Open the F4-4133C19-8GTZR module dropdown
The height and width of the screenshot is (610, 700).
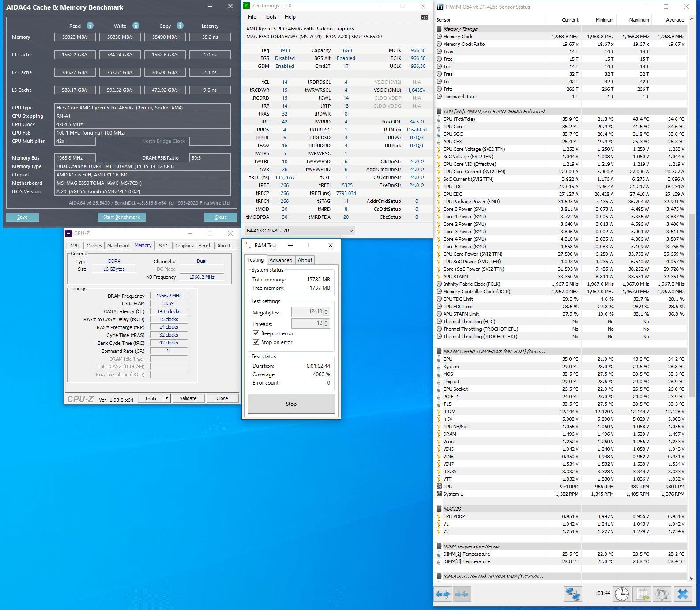pyautogui.click(x=300, y=230)
